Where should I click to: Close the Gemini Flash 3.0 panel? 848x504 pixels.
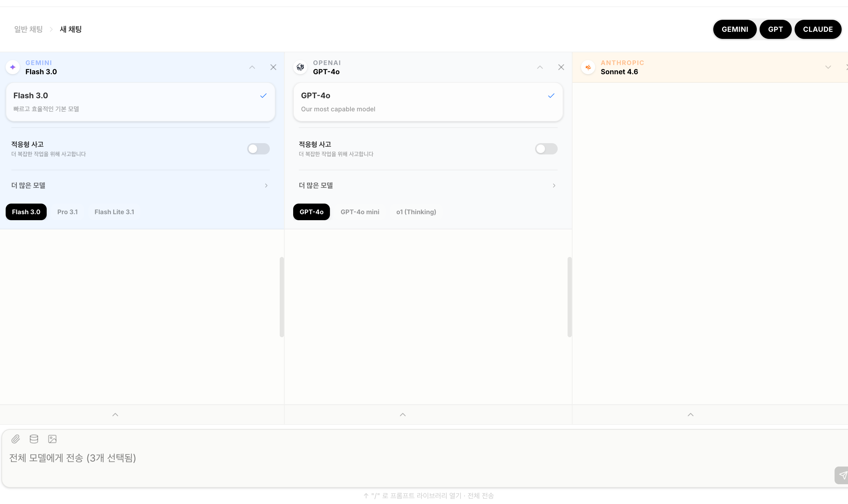click(x=273, y=67)
